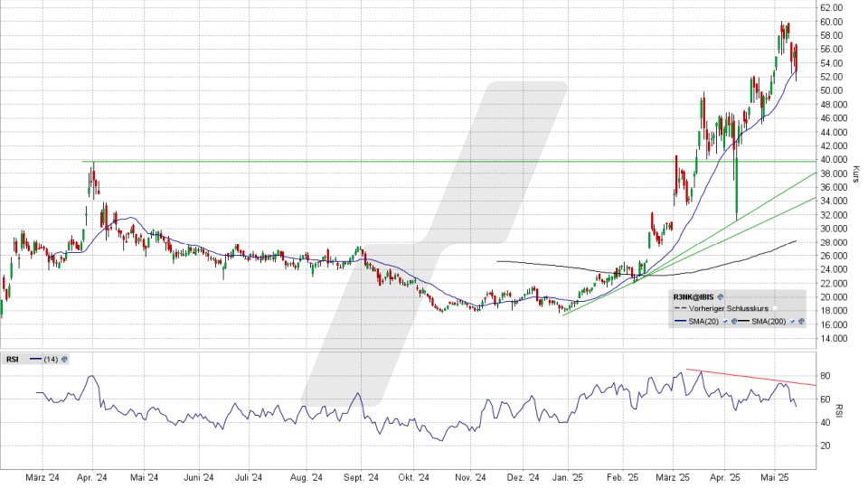This screenshot has width=868, height=488.
Task: Click the RSI panel label
Action: coord(12,360)
